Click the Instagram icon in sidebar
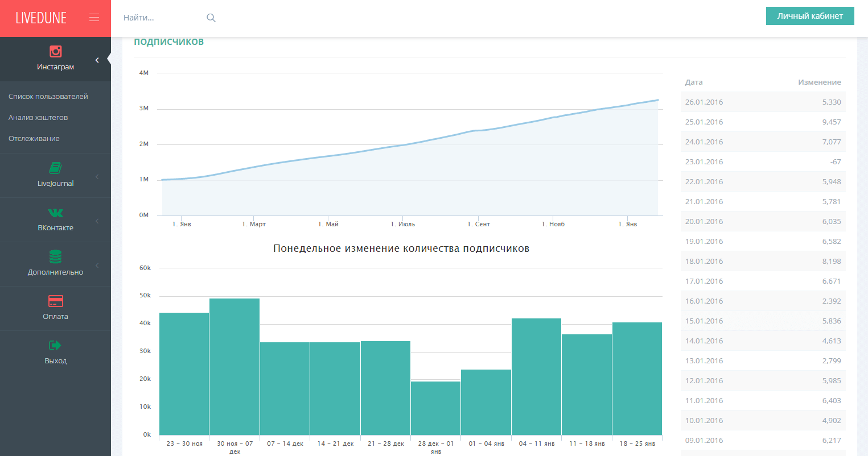868x456 pixels. click(x=55, y=52)
